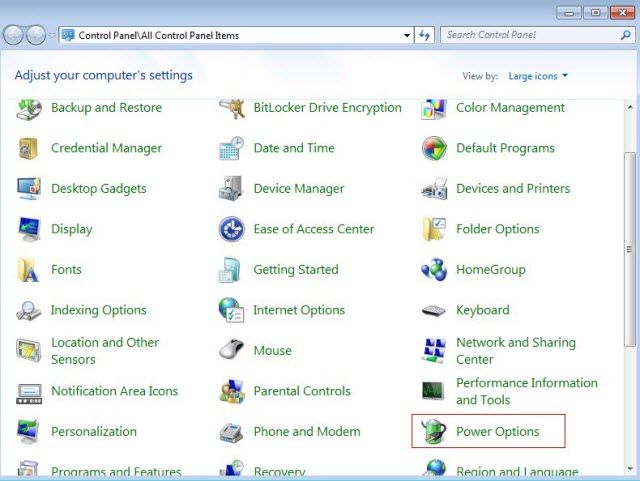The image size is (640, 481).
Task: Click the Notification Area Icons icon
Action: pos(29,393)
